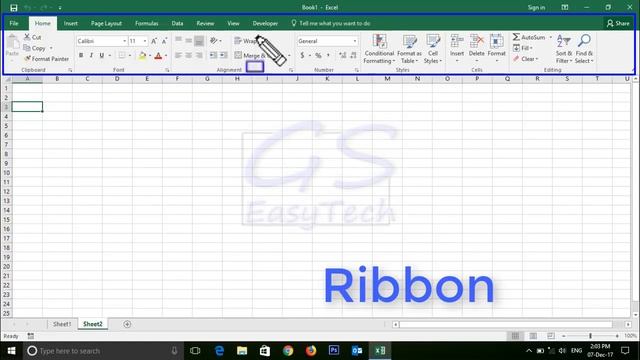
Task: Click the Tell me what you want to do box
Action: (x=331, y=23)
